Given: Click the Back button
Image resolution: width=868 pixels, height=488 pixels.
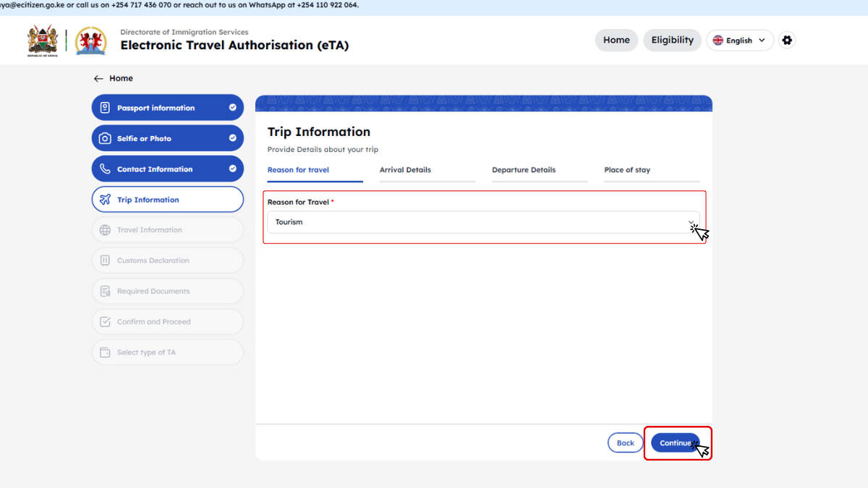Looking at the screenshot, I should [625, 443].
